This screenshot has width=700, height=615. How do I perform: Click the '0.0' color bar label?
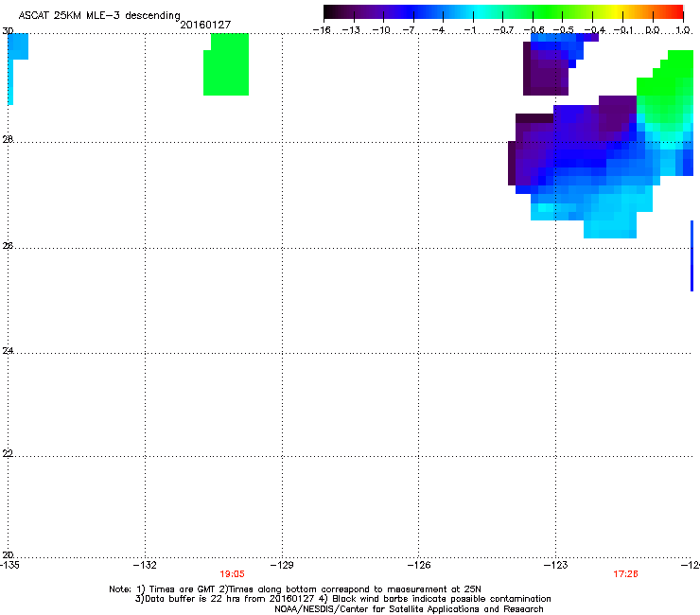653,30
